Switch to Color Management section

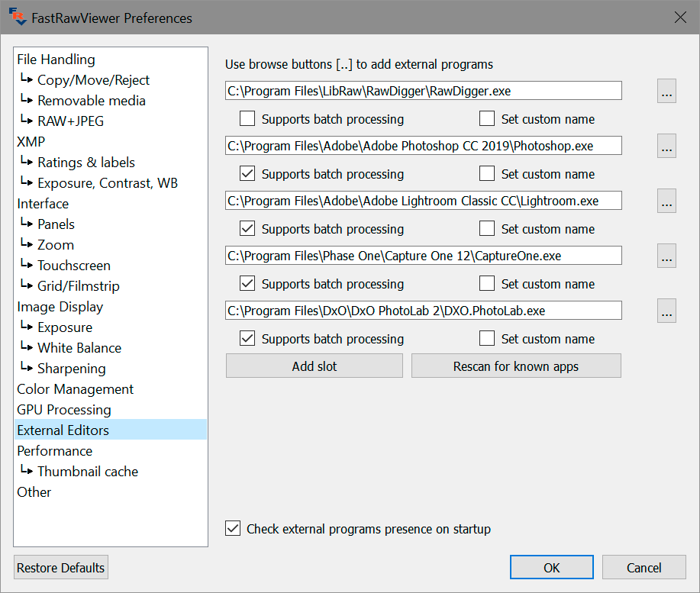point(75,389)
